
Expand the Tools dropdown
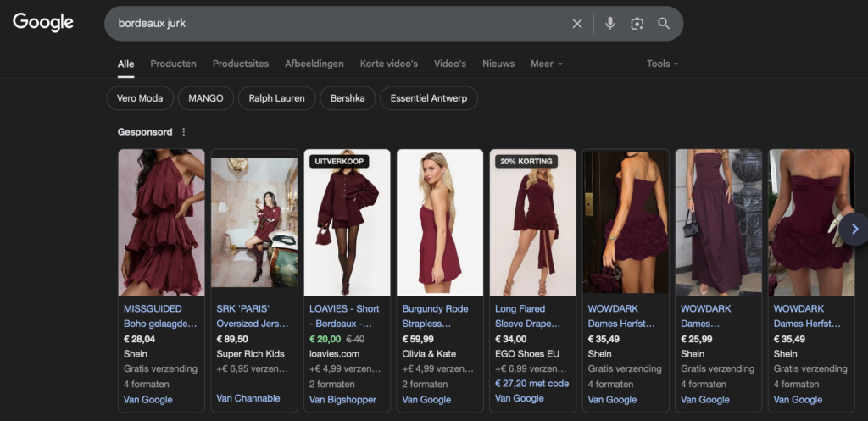(x=662, y=64)
